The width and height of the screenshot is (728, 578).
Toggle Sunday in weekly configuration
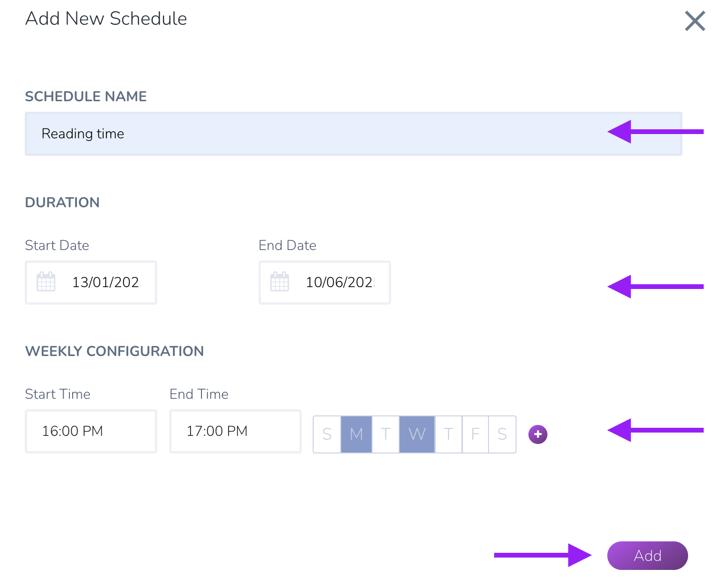point(327,434)
